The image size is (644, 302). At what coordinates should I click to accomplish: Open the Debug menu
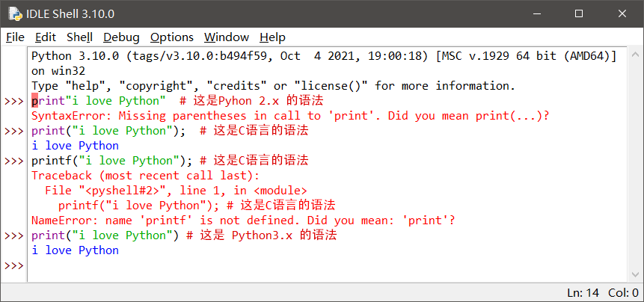[121, 37]
